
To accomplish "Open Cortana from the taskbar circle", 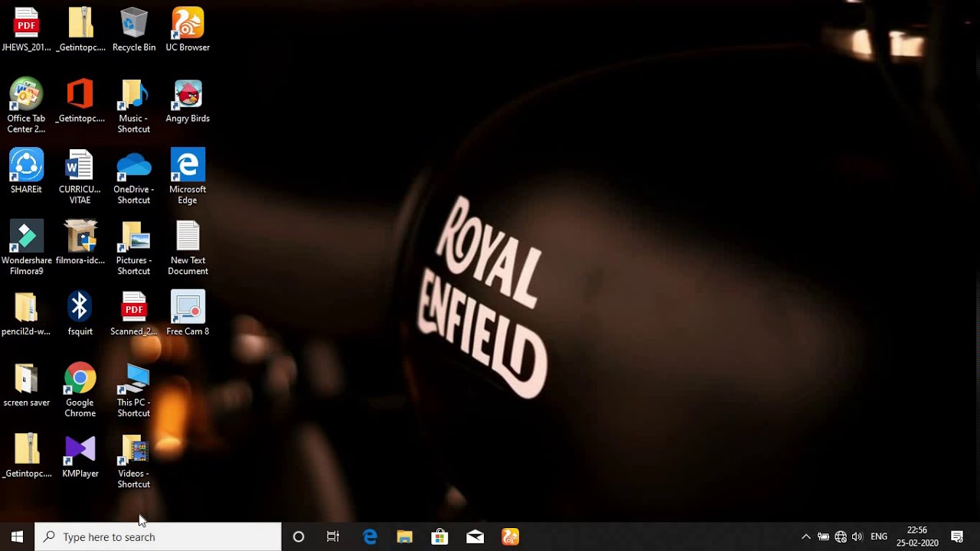I will 299,536.
